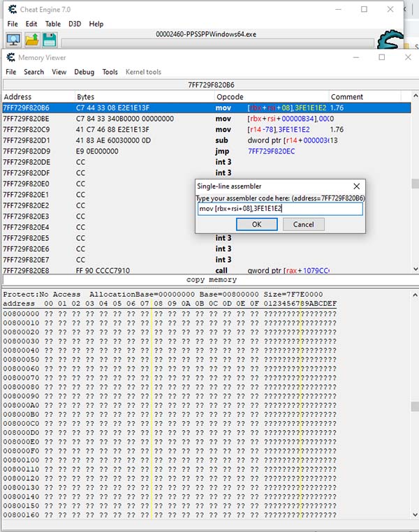Open the Debug menu in Memory Viewer
Screen dimensions: 419x532
(84, 72)
